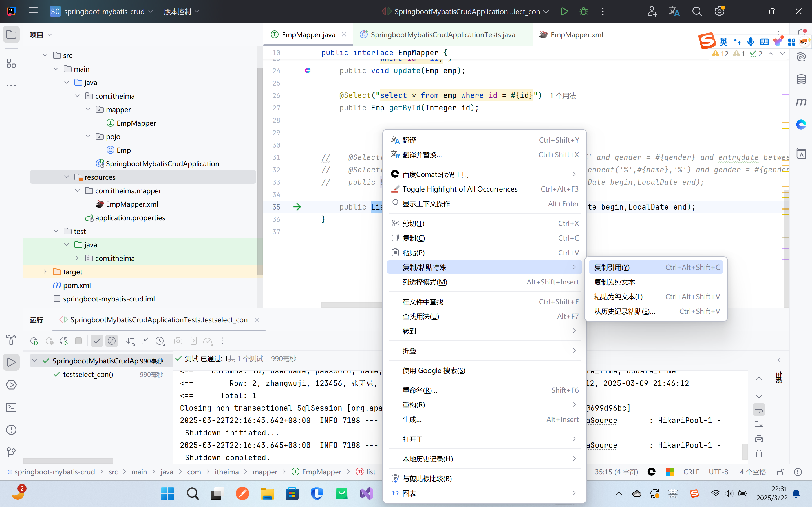
Task: Open the Database tool window icon
Action: point(801,79)
